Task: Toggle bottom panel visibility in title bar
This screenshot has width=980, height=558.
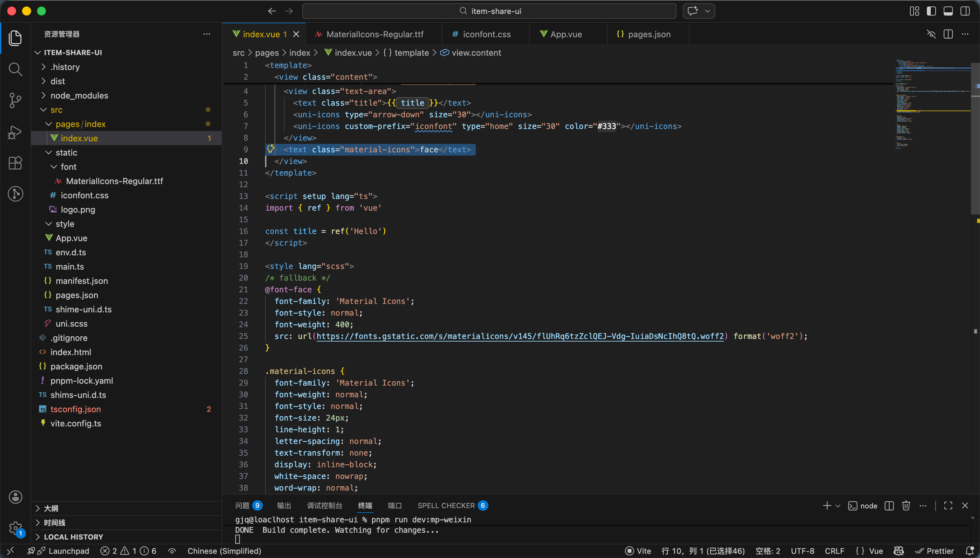Action: click(x=948, y=11)
